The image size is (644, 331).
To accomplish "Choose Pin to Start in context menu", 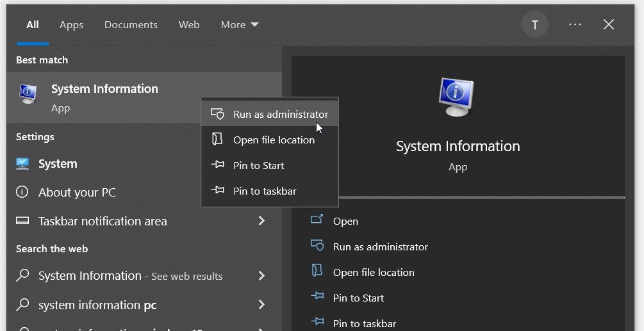I will [269, 165].
